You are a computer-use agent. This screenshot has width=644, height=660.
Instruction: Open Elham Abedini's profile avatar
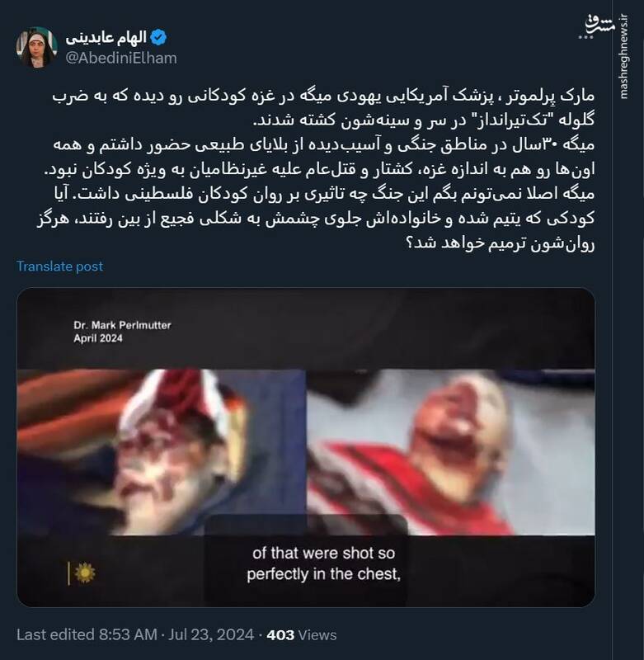click(x=36, y=47)
